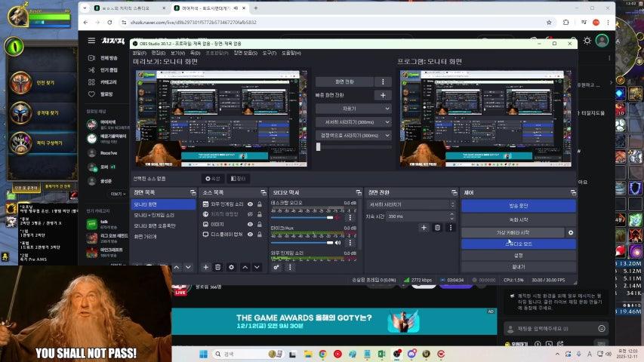Open the 파일(F) menu in OBS
Image resolution: width=644 pixels, height=362 pixels.
[x=139, y=54]
